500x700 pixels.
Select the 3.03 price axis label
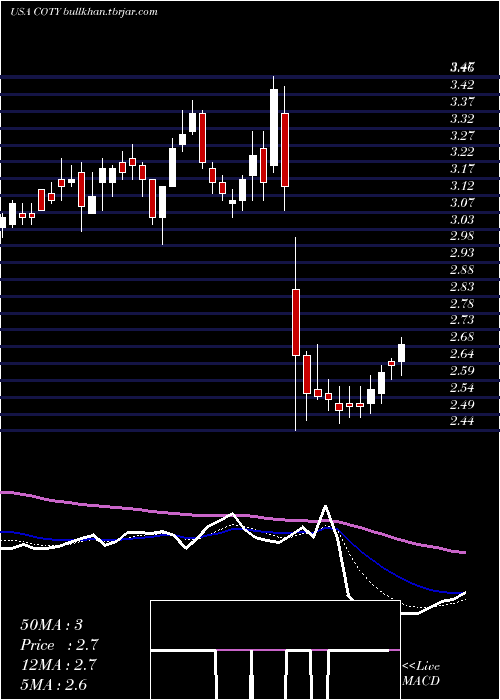462,220
